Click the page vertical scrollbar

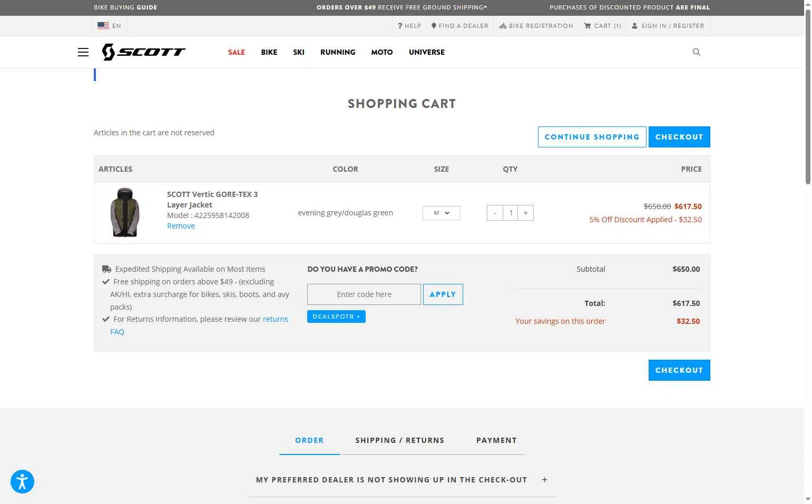tap(808, 97)
